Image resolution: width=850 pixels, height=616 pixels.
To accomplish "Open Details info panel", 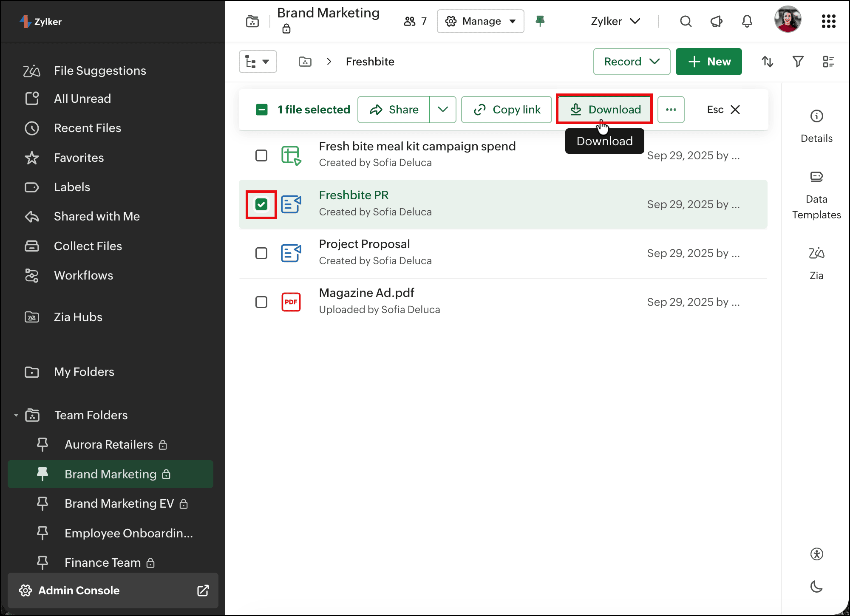I will pyautogui.click(x=816, y=126).
